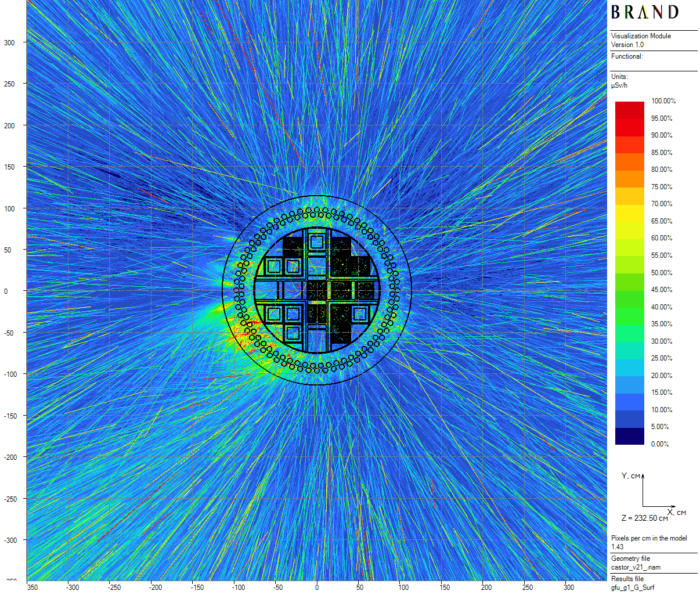Viewport: 700px width, 598px height.
Task: Select the µSv/h units text
Action: click(x=619, y=85)
